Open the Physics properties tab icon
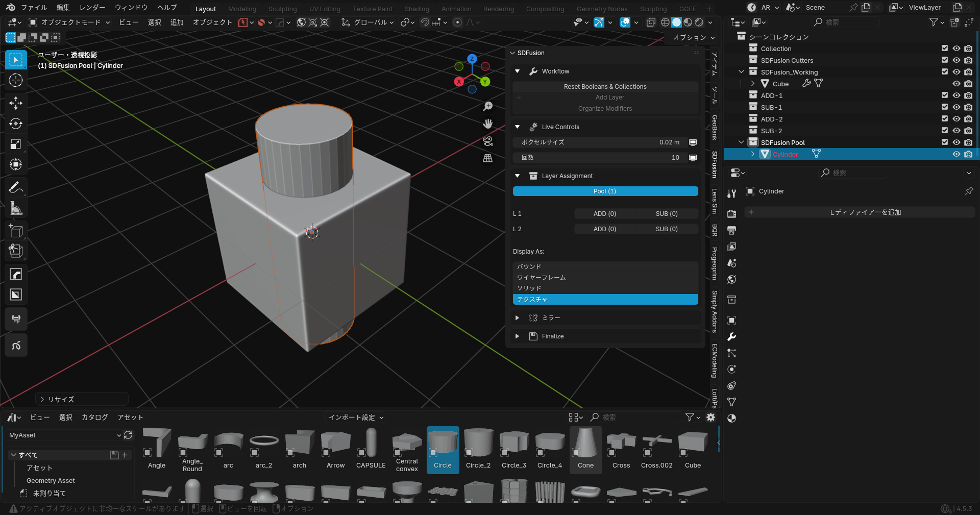The width and height of the screenshot is (980, 515). (x=731, y=369)
